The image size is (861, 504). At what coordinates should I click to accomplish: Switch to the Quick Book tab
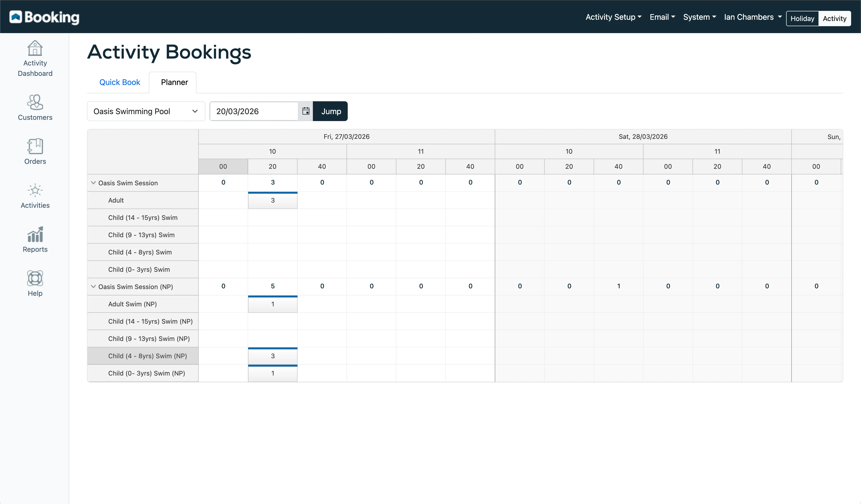click(x=120, y=82)
